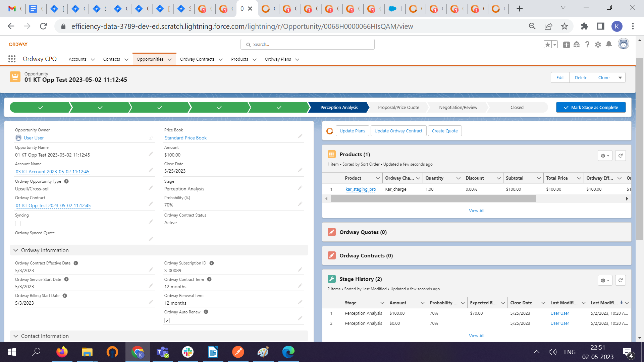
Task: Select the Negotiation/Review path stage
Action: pos(458,108)
